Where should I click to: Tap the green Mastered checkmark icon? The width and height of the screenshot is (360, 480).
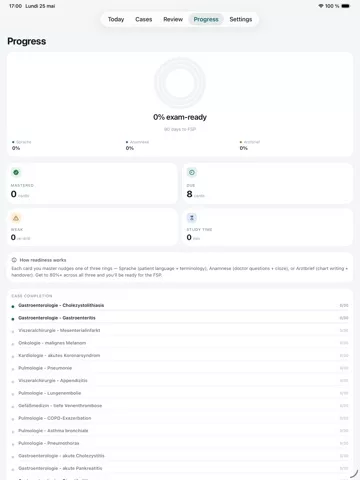[16, 172]
